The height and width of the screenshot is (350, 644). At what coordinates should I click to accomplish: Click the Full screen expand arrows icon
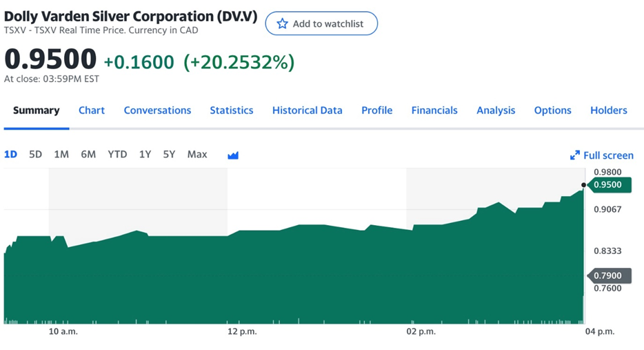pos(574,155)
